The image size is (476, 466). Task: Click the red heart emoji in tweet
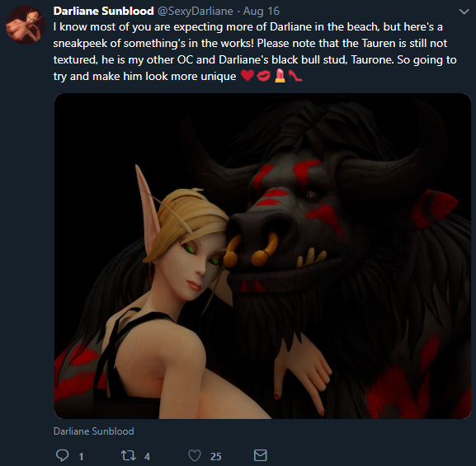tap(247, 76)
